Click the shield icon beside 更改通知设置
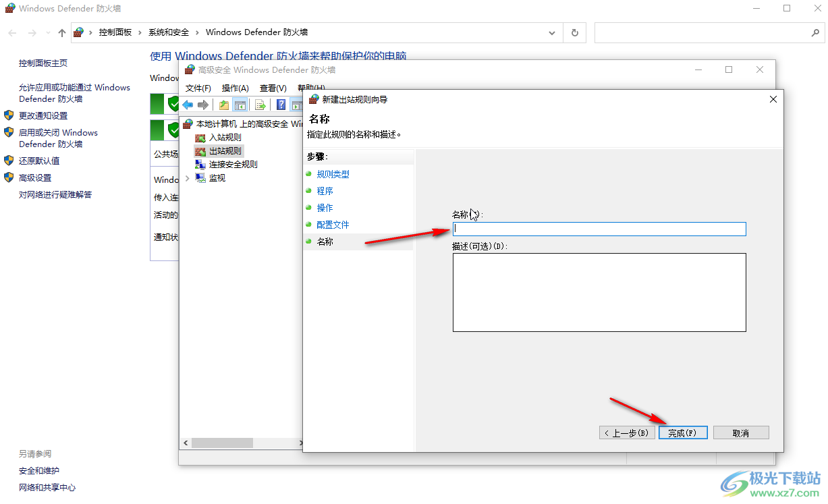The height and width of the screenshot is (504, 828). coord(9,115)
